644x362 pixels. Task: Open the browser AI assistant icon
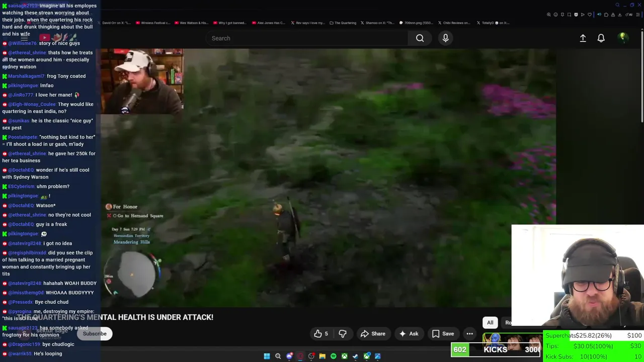[x=629, y=15]
